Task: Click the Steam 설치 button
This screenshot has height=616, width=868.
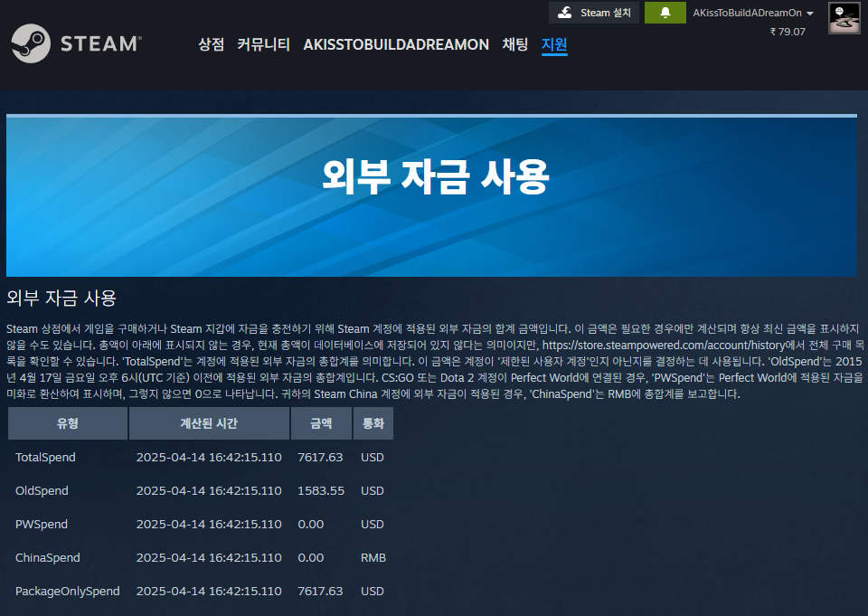Action: [593, 13]
